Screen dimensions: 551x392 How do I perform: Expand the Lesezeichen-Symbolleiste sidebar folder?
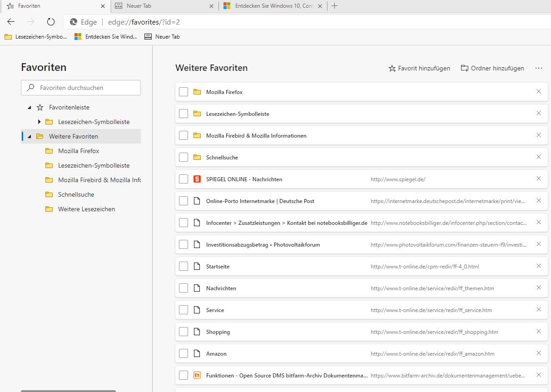point(39,122)
